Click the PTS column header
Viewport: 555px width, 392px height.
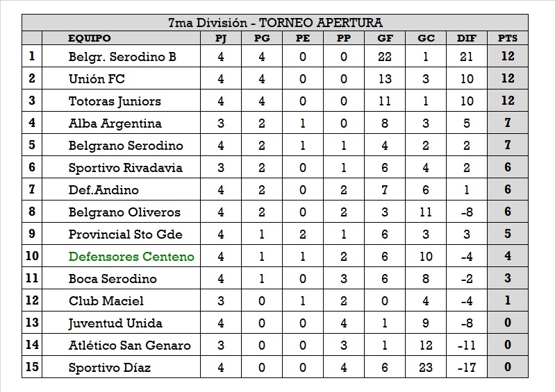[508, 39]
